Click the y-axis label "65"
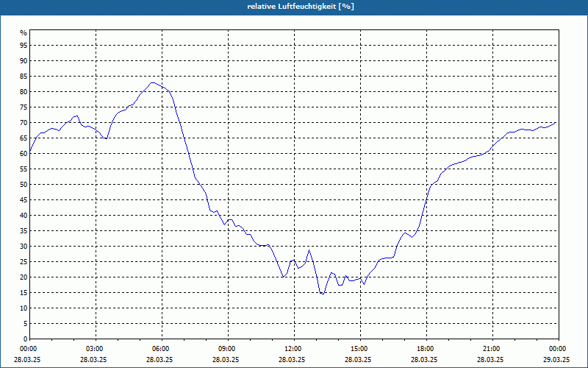Viewport: 588px width, 368px height. (24, 138)
